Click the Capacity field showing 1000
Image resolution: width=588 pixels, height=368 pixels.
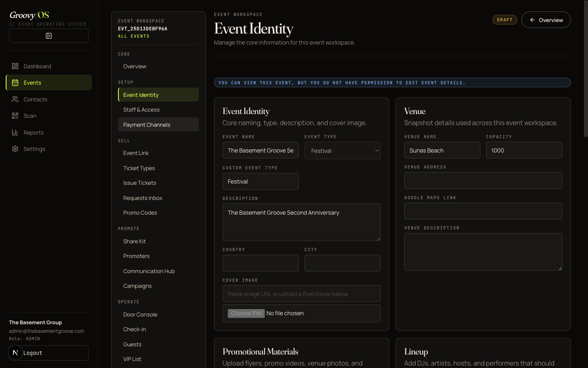click(524, 150)
